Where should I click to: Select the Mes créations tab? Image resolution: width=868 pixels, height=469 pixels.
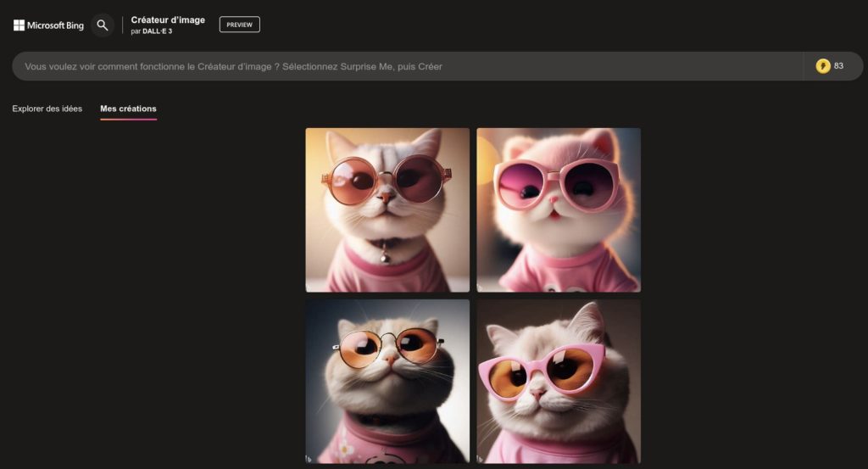(x=129, y=109)
